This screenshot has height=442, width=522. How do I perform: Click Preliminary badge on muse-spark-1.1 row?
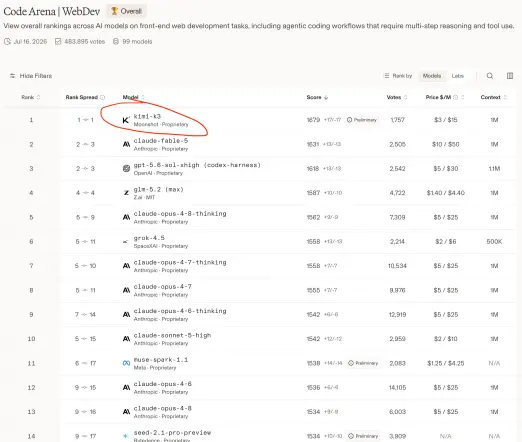pos(363,363)
